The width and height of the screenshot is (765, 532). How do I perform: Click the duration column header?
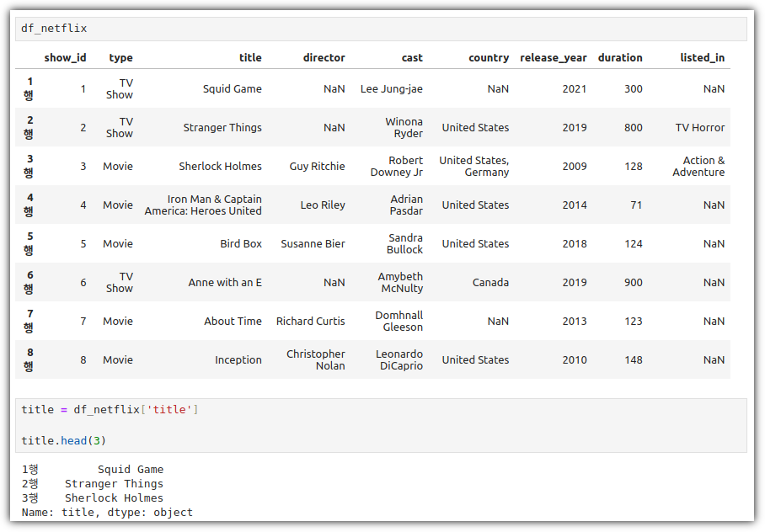pos(620,57)
